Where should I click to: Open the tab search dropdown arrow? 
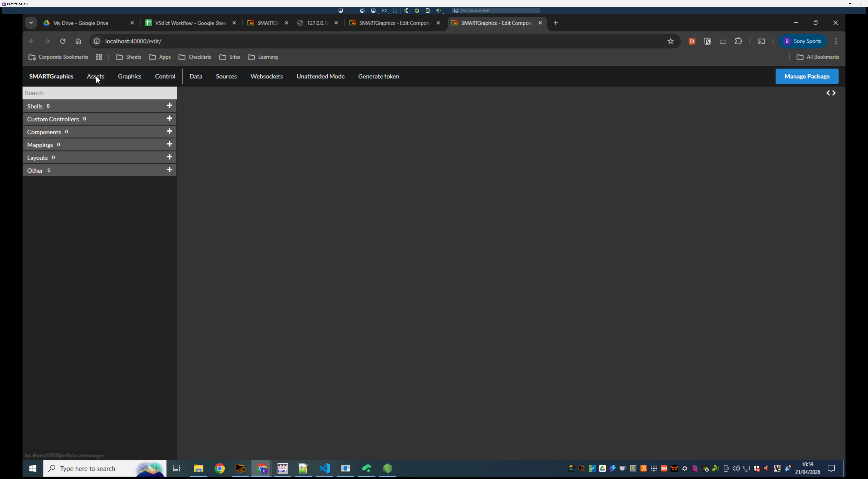point(31,23)
